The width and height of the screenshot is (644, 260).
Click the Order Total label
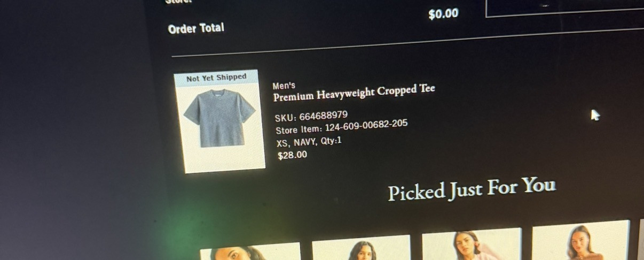(x=196, y=28)
